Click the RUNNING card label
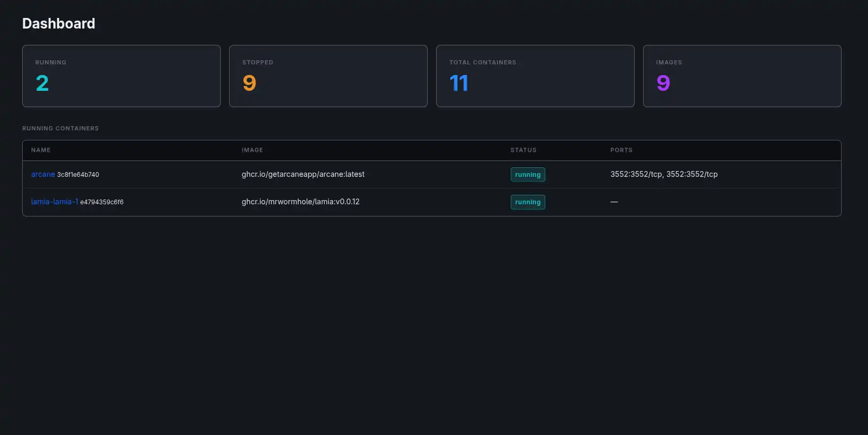The image size is (868, 435). coord(51,62)
